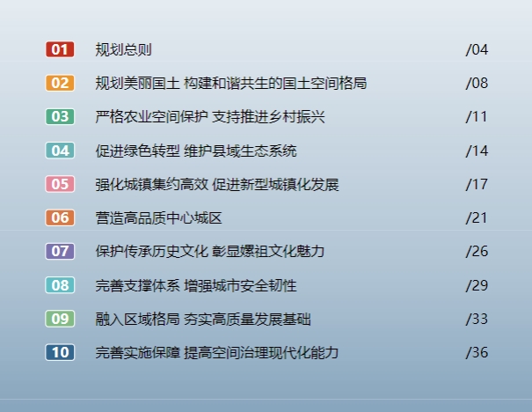Click the cyan 08 chapter badge
The height and width of the screenshot is (412, 532).
(x=60, y=285)
